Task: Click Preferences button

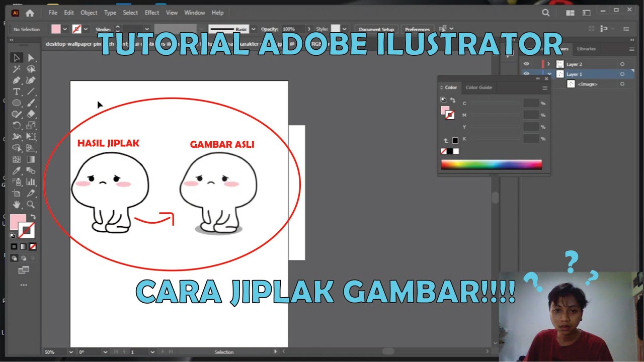Action: (x=417, y=29)
